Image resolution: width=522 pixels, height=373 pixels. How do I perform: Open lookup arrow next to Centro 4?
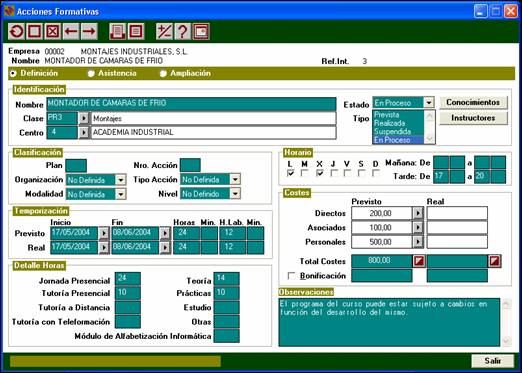pos(84,133)
